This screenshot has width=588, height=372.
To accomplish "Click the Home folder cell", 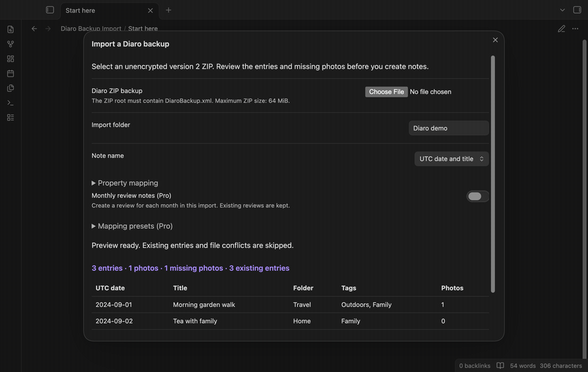I will 302,321.
